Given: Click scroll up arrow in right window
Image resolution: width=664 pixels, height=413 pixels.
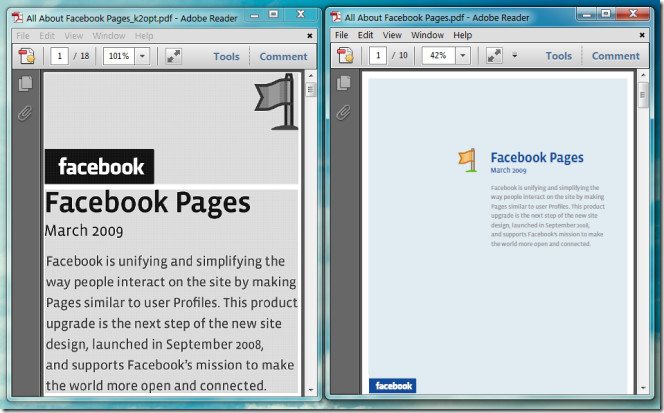Looking at the screenshot, I should pyautogui.click(x=643, y=75).
